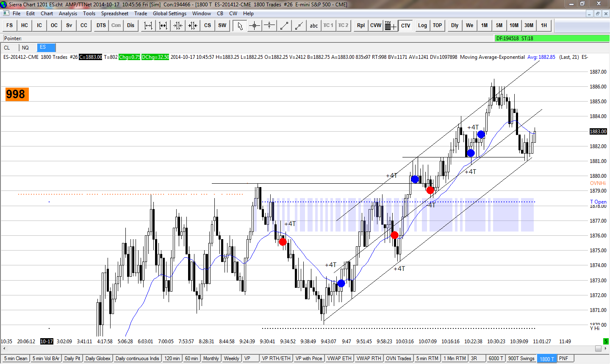
Task: Click the blue Avg: 1882.85 study value
Action: [x=541, y=57]
